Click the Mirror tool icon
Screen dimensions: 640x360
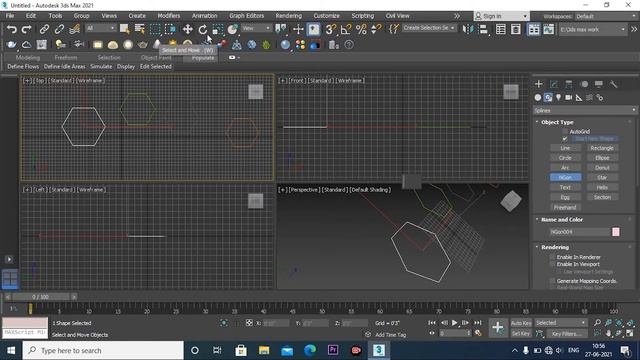[467, 29]
